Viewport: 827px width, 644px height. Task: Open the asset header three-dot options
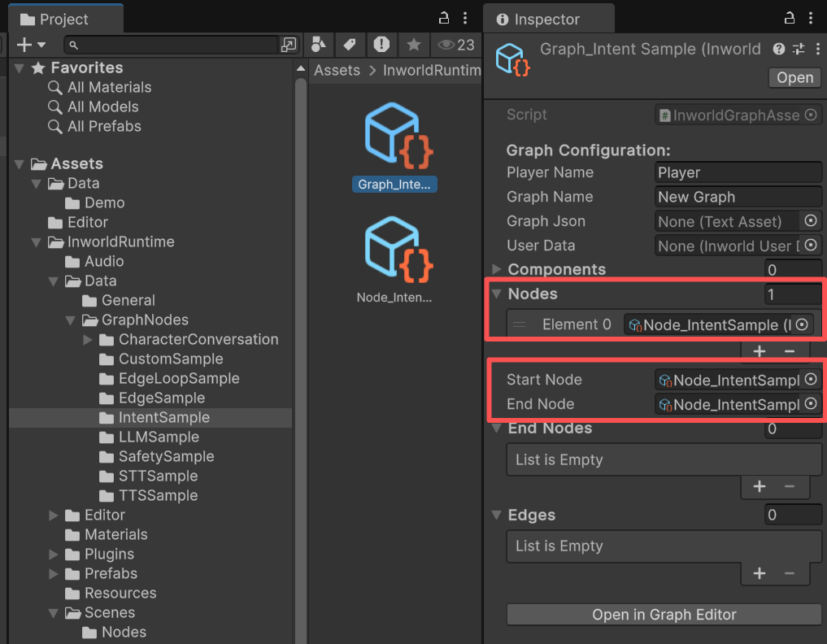click(x=817, y=49)
